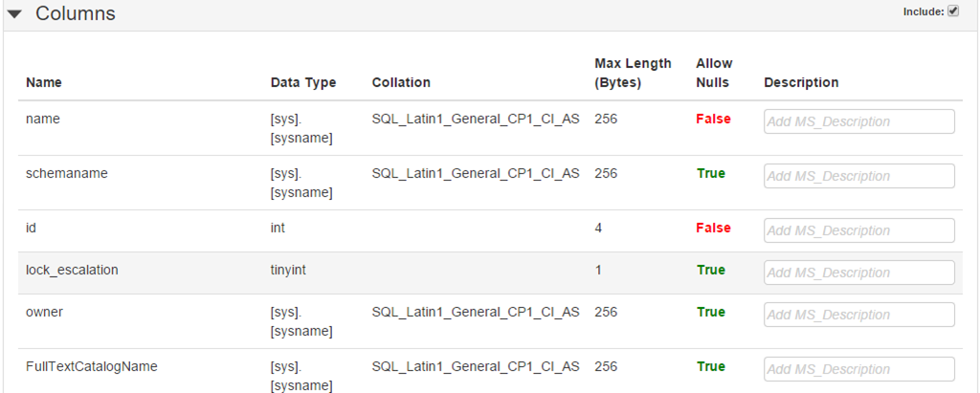This screenshot has width=980, height=393.
Task: Click the Collation column header
Action: click(x=401, y=82)
